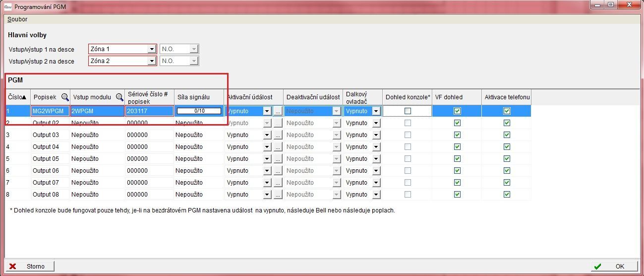Click the magnifier icon next to Vstup modulu

coord(119,97)
